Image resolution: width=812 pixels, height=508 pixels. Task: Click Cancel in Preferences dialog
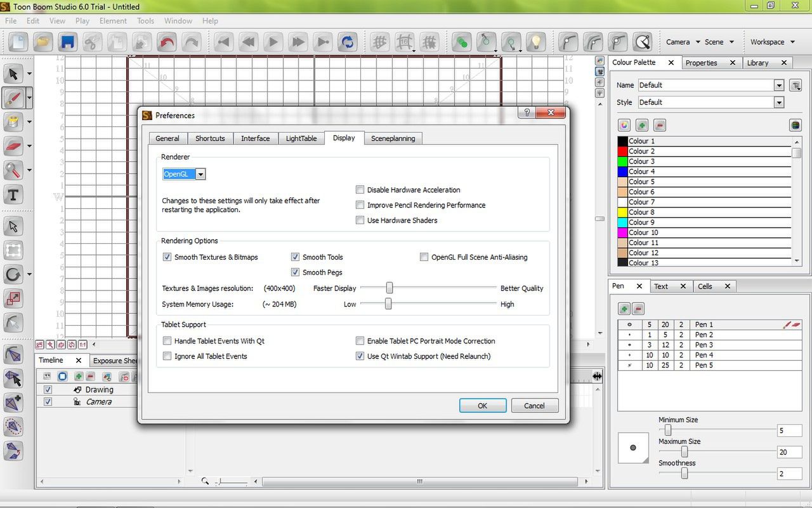(534, 406)
